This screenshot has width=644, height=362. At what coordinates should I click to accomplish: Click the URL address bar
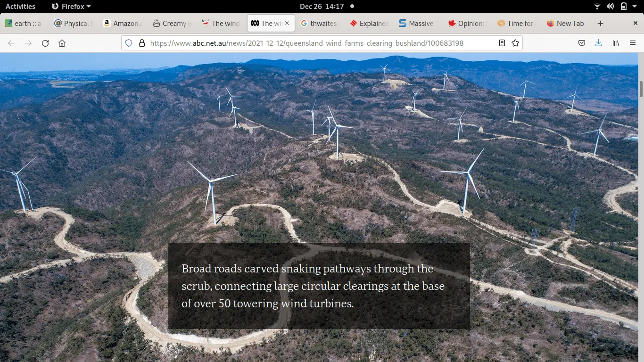coord(306,43)
